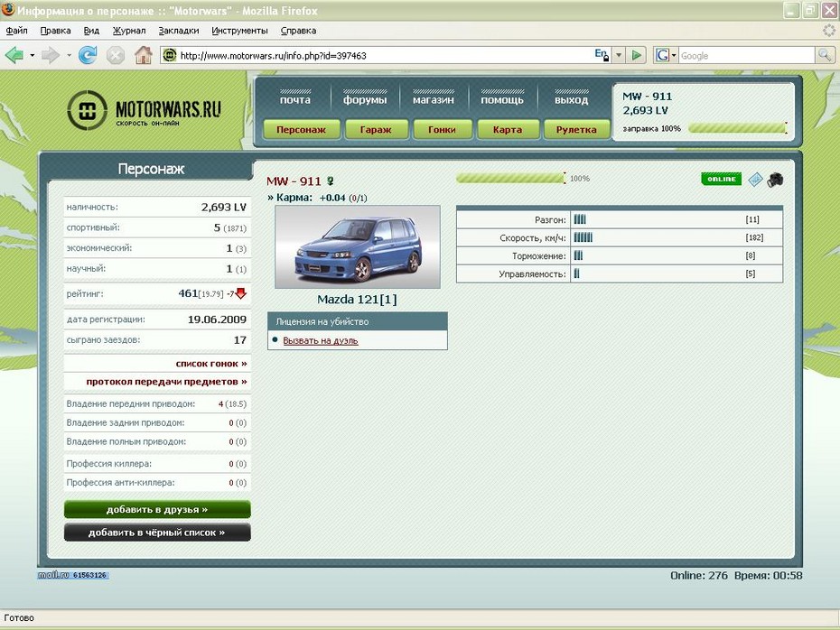
Task: Open the Правка menu
Action: [56, 31]
